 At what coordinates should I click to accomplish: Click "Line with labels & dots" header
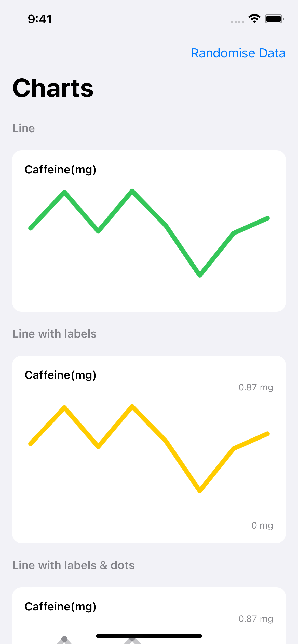[x=74, y=565]
